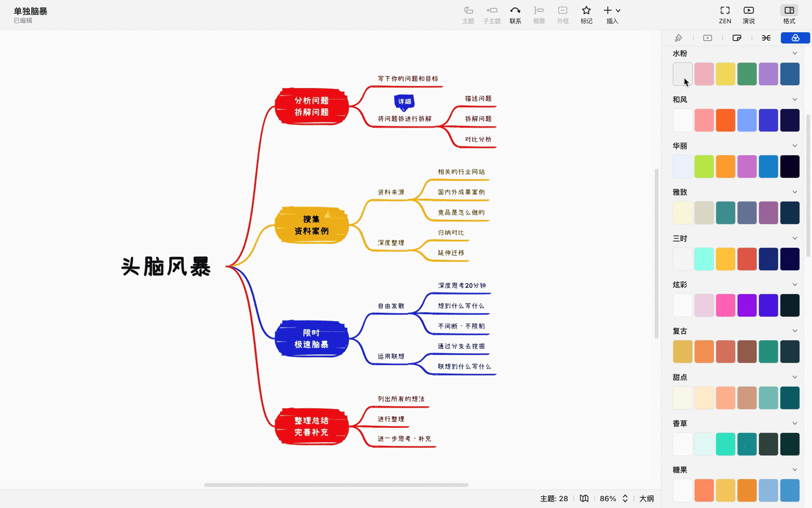Open the sticker panel in the format sidebar
The image size is (812, 508).
[x=737, y=37]
